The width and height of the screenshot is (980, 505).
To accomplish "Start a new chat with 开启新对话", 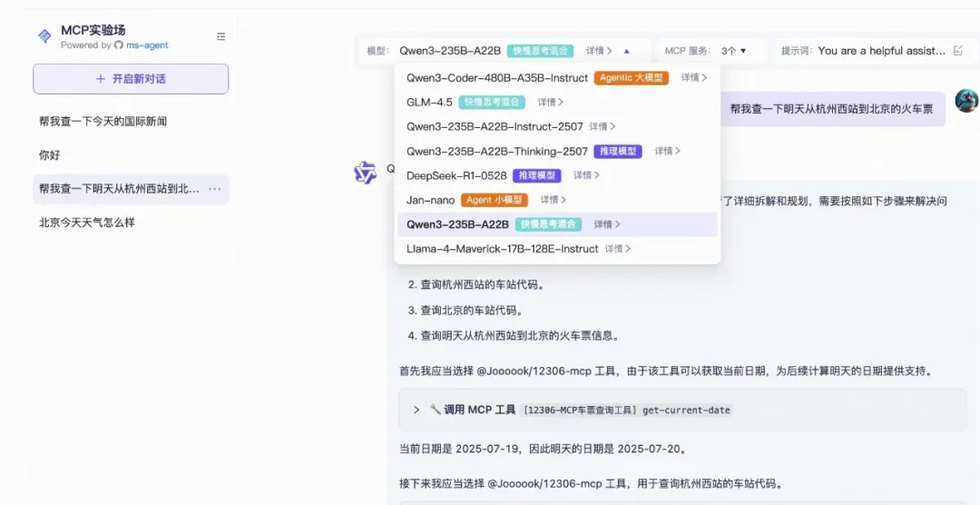I will 131,79.
